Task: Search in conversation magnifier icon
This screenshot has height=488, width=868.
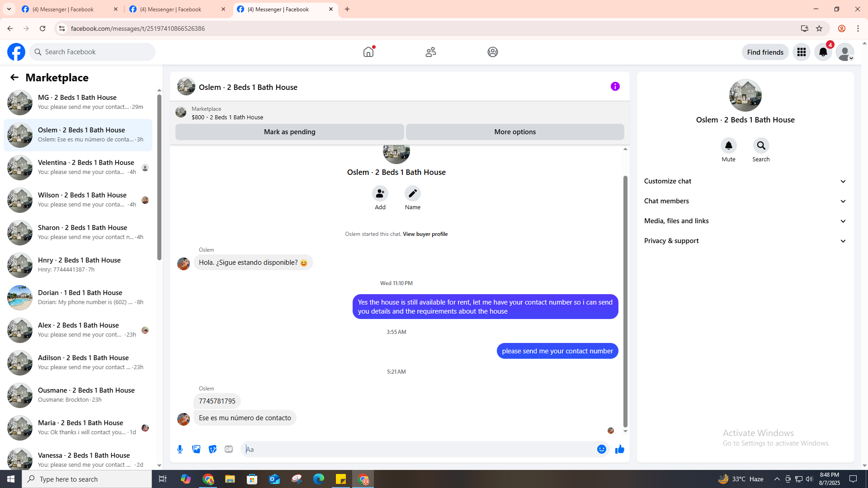Action: [761, 145]
